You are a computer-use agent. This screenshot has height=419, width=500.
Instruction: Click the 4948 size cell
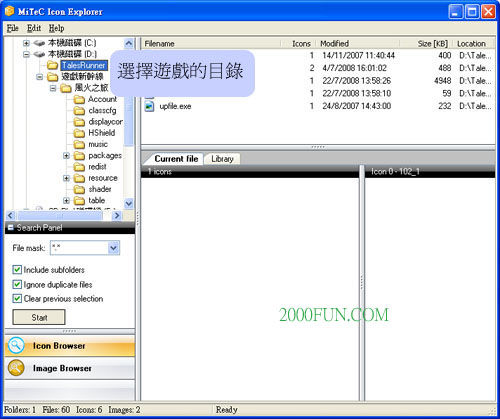point(443,81)
